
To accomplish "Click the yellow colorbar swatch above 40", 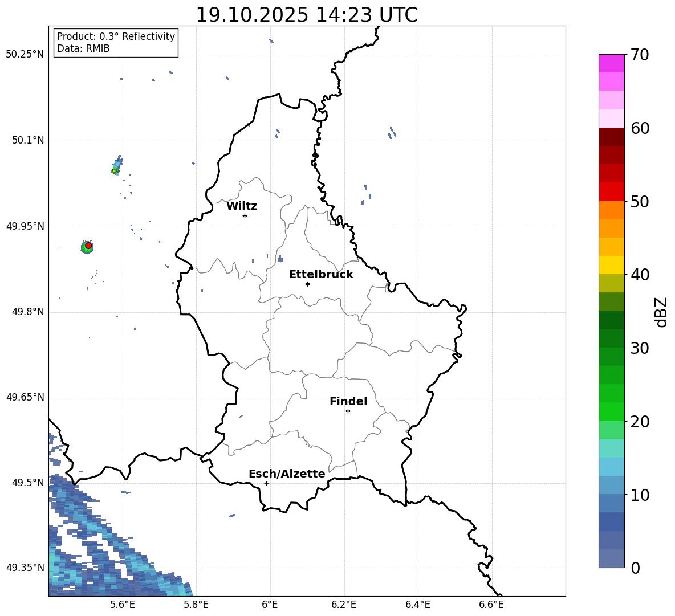I will pos(611,265).
